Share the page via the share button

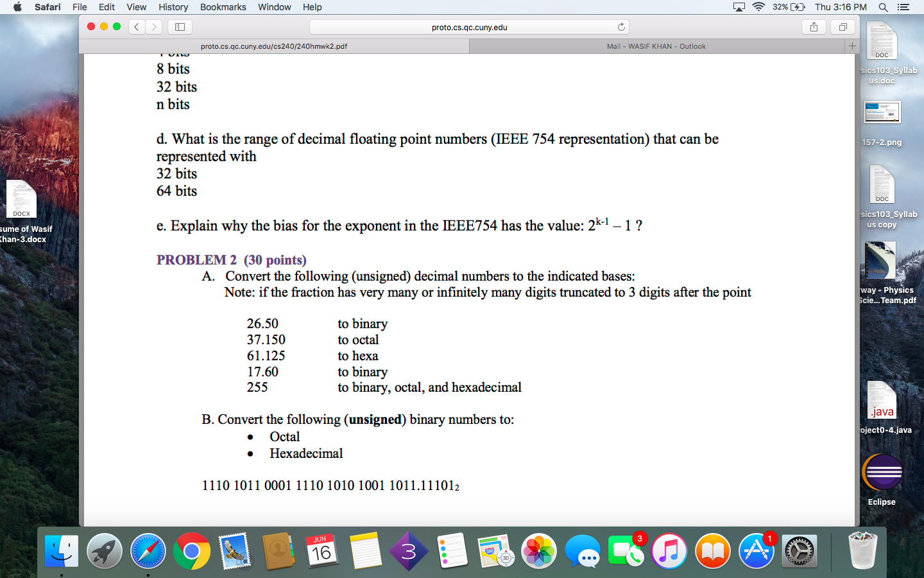814,27
